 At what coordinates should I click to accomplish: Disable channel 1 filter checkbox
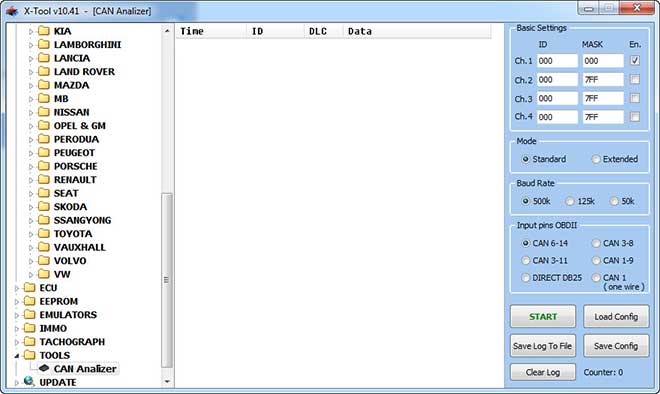[635, 61]
